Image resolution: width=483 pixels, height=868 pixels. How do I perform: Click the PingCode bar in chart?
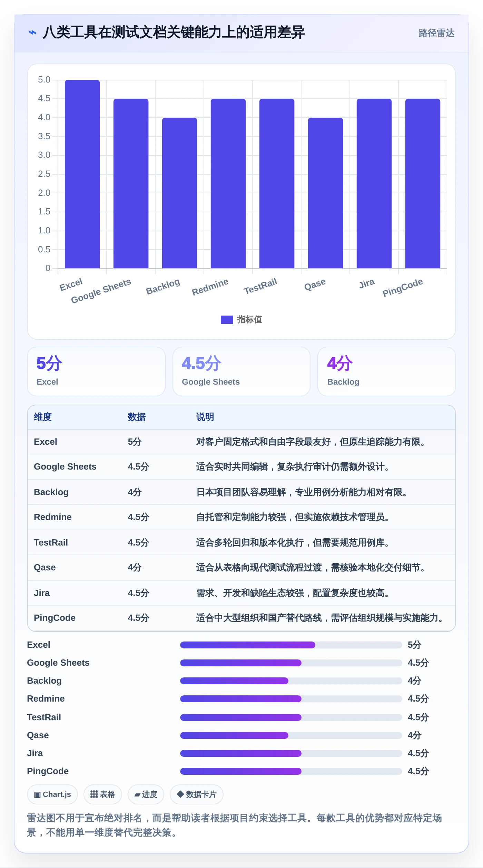point(423,183)
